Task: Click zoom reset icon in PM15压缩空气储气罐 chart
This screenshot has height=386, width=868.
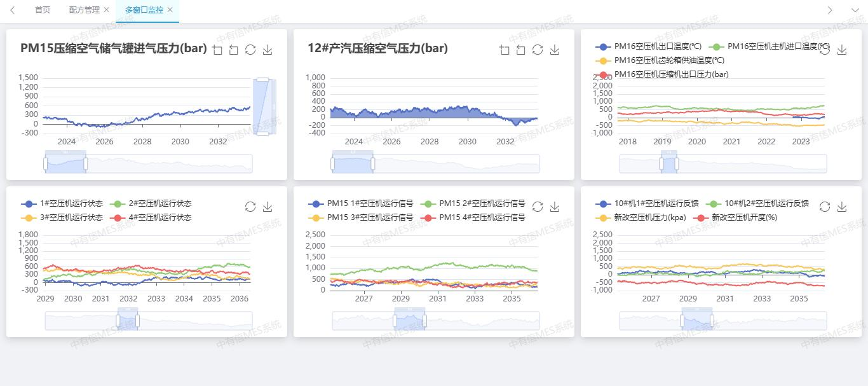Action: [233, 50]
